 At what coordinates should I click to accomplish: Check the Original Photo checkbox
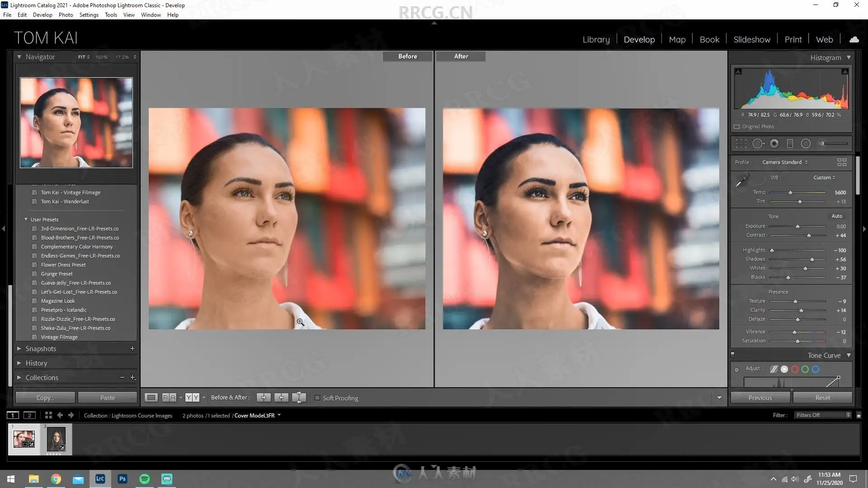[737, 127]
